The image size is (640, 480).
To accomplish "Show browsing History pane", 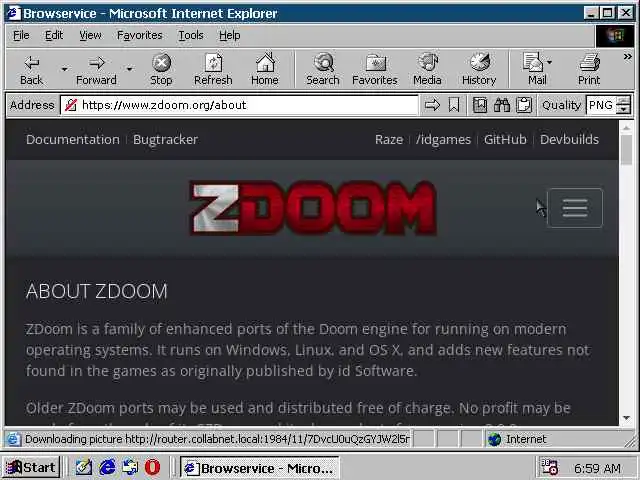I will [x=479, y=70].
